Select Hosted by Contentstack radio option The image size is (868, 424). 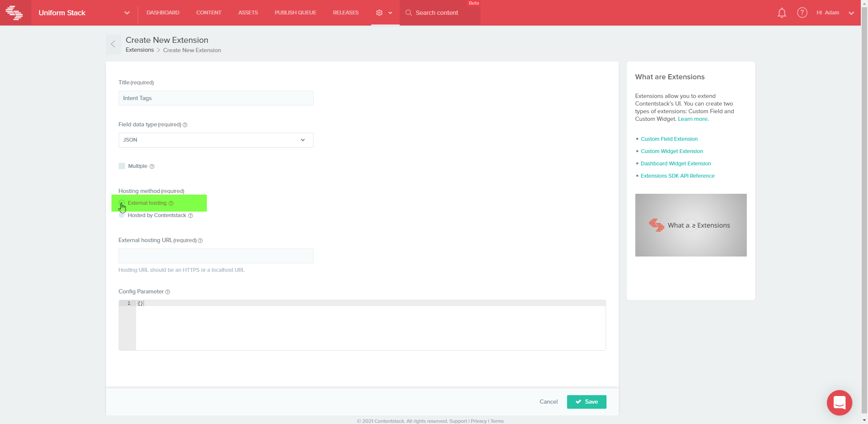point(122,215)
